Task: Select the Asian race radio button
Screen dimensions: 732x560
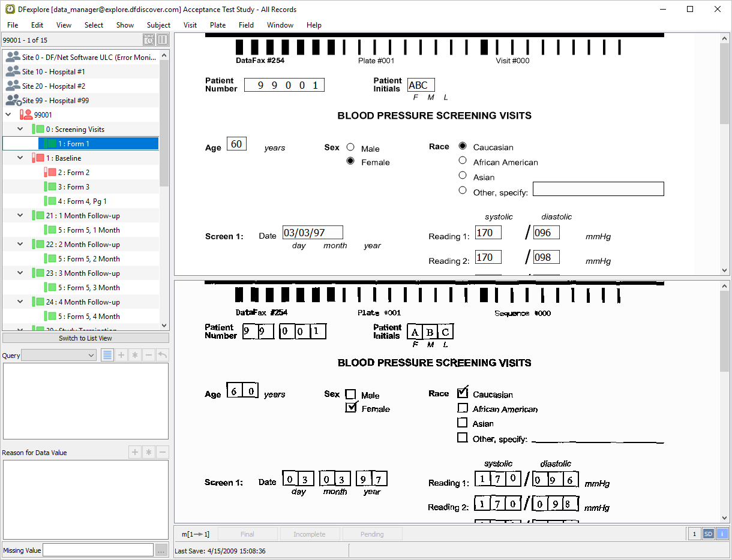Action: point(463,176)
